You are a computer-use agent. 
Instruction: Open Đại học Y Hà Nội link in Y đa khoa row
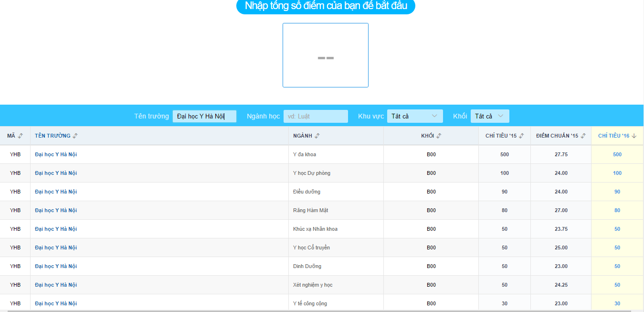(56, 154)
